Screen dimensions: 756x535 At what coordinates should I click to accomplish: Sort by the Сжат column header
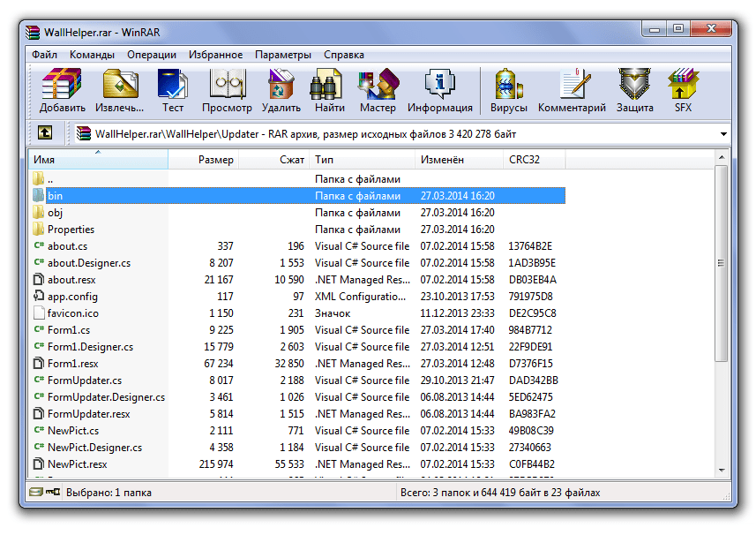tap(273, 160)
